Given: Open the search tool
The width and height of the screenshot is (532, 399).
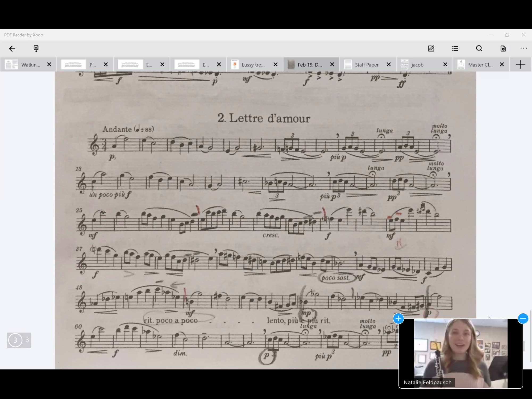Looking at the screenshot, I should 479,48.
